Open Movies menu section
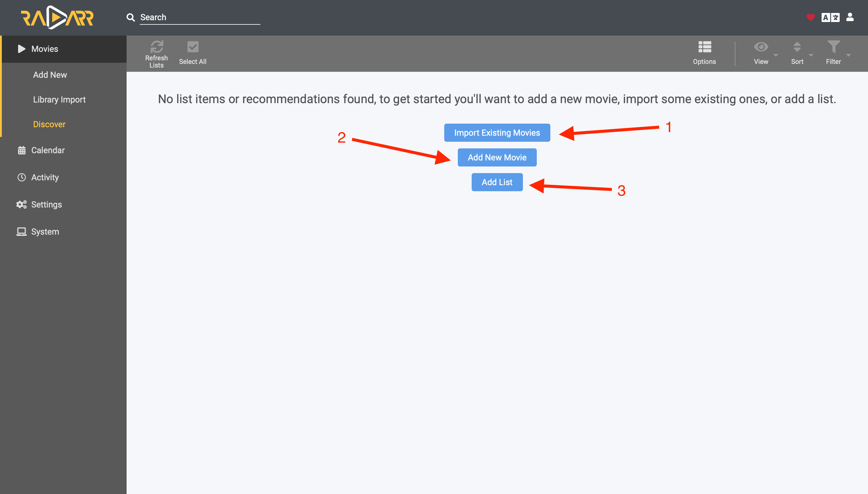The width and height of the screenshot is (868, 494). [x=63, y=49]
